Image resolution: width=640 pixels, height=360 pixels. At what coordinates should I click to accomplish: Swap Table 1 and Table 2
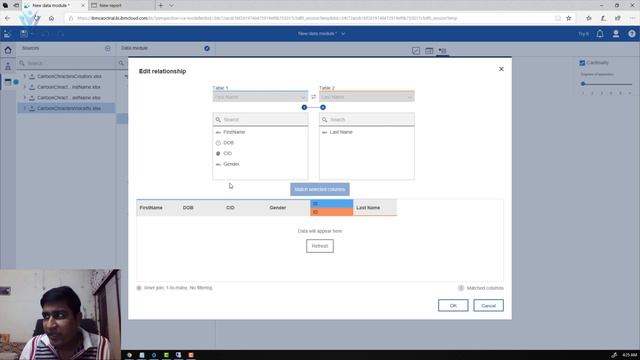click(313, 97)
